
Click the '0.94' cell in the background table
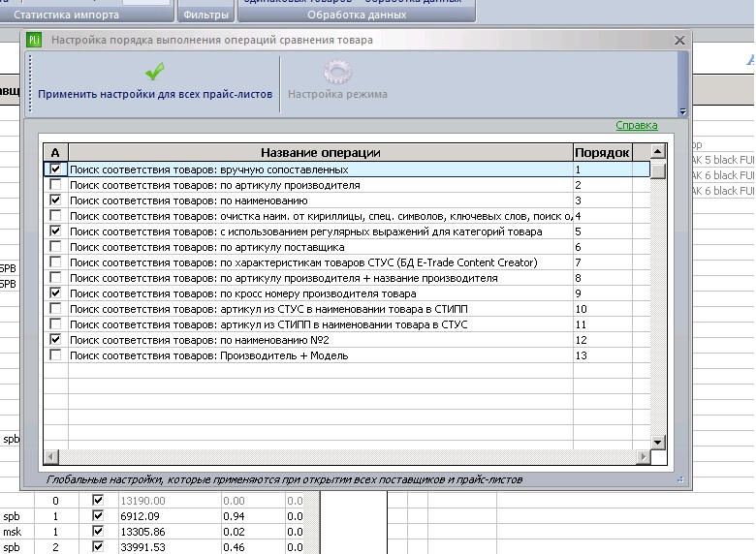click(253, 516)
